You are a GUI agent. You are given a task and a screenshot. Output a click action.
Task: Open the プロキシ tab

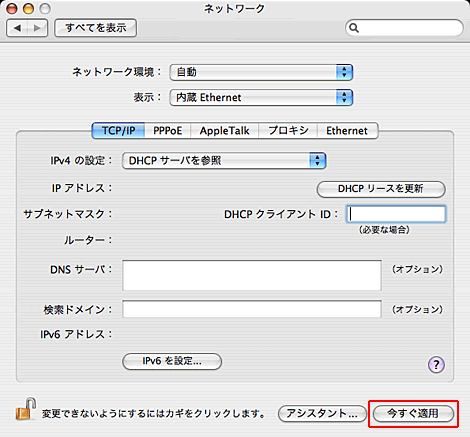[288, 131]
